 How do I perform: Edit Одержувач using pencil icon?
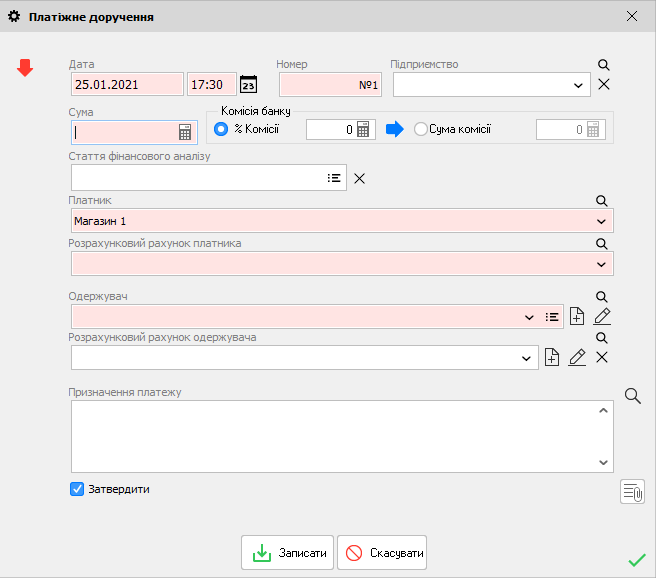(x=602, y=317)
